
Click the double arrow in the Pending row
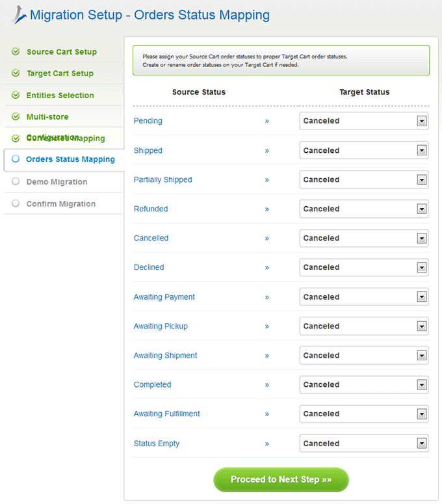point(267,121)
